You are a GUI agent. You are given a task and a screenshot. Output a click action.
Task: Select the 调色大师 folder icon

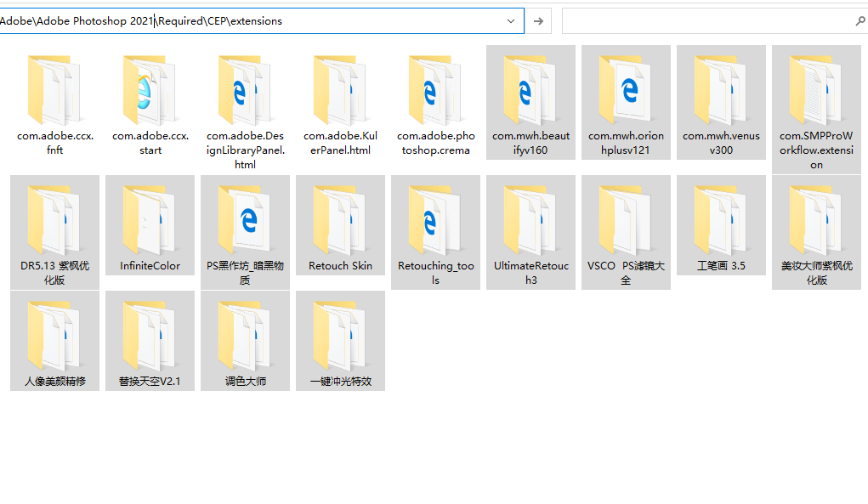245,336
